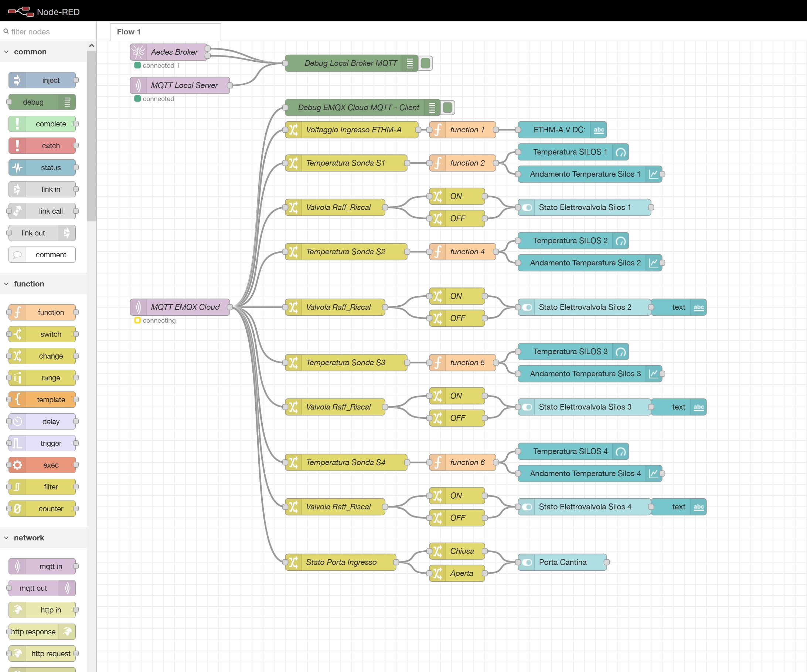This screenshot has height=672, width=807.
Task: Select text node after Stato Elettrovalvola Silos 2
Action: [679, 307]
